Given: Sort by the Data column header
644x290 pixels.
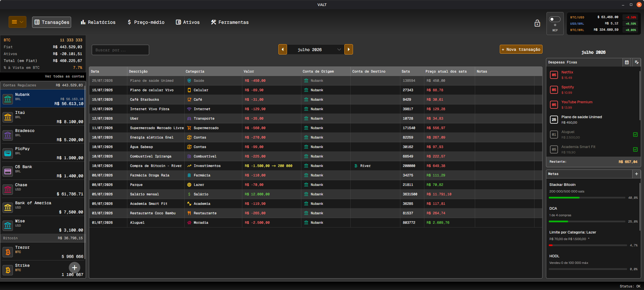Looking at the screenshot, I should click(x=108, y=71).
